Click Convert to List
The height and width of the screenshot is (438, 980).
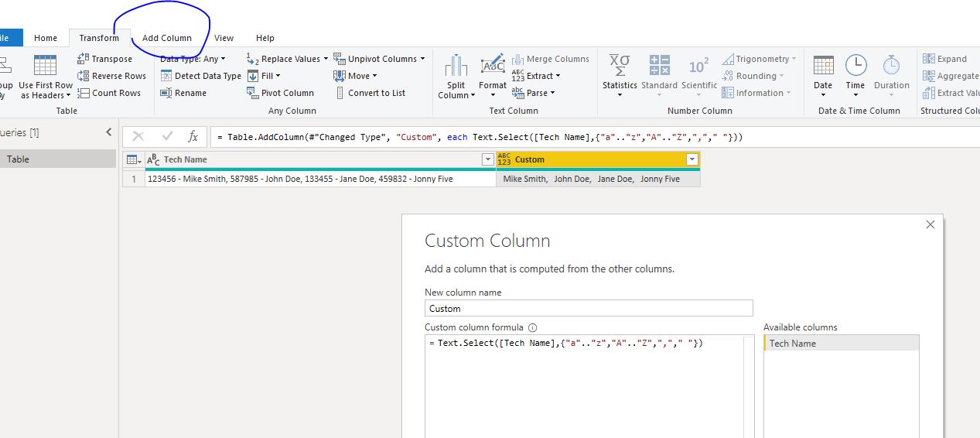pos(370,93)
